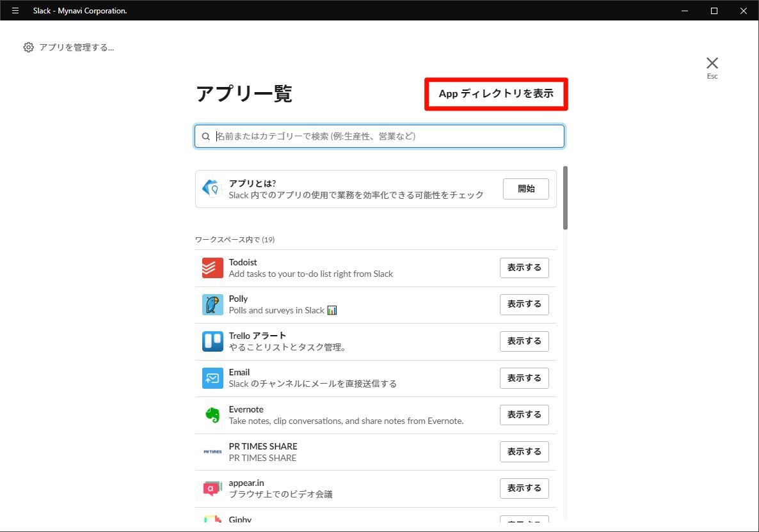The height and width of the screenshot is (532, 759).
Task: Click 'Take notes, clip conversations' description
Action: [346, 421]
